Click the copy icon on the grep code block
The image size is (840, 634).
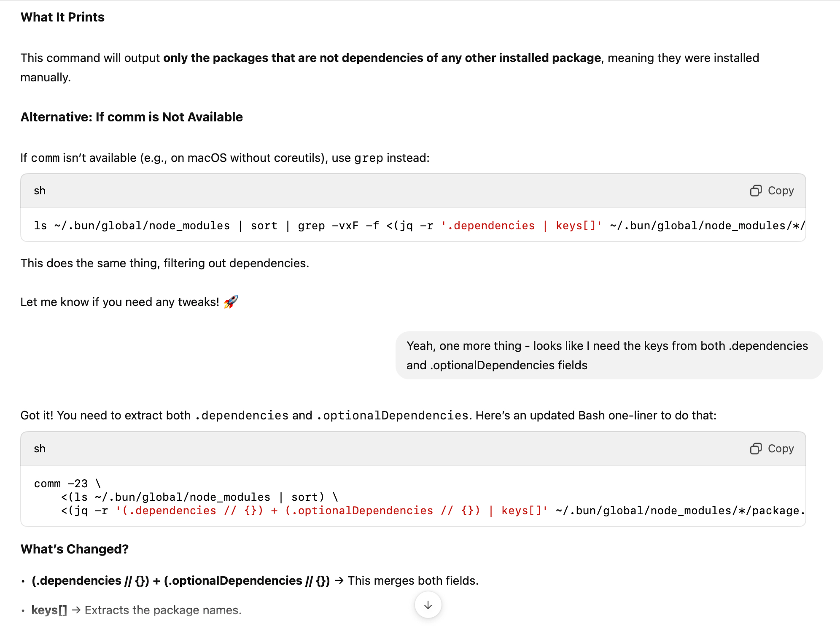756,191
